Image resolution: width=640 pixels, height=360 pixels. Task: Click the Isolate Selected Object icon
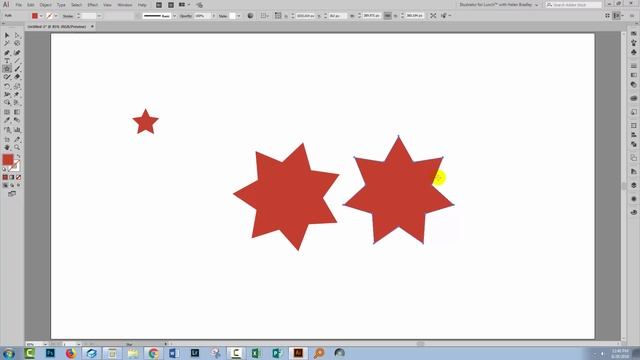[433, 16]
